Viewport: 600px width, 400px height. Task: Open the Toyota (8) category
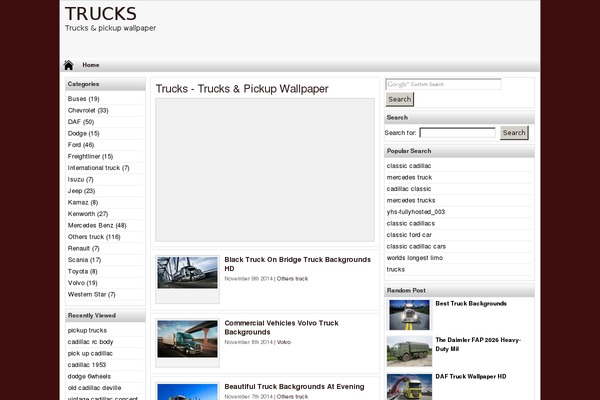82,271
